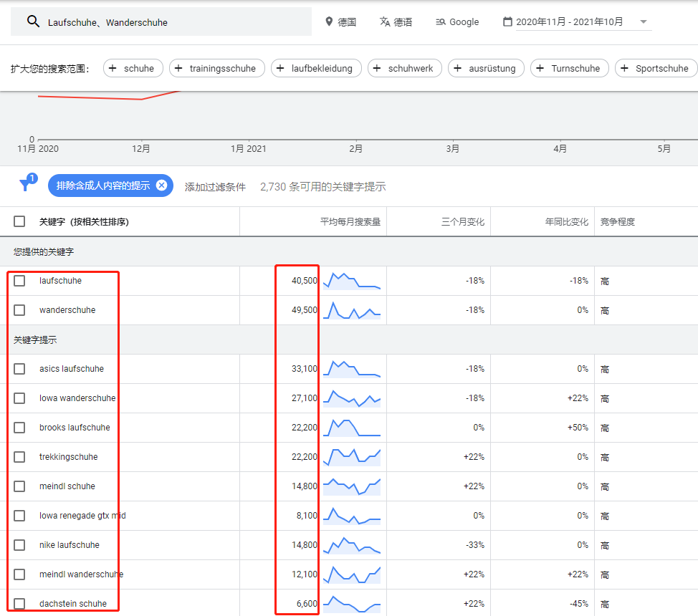This screenshot has height=616, width=698.
Task: Click the laufschuhe trend sparkline
Action: point(352,281)
